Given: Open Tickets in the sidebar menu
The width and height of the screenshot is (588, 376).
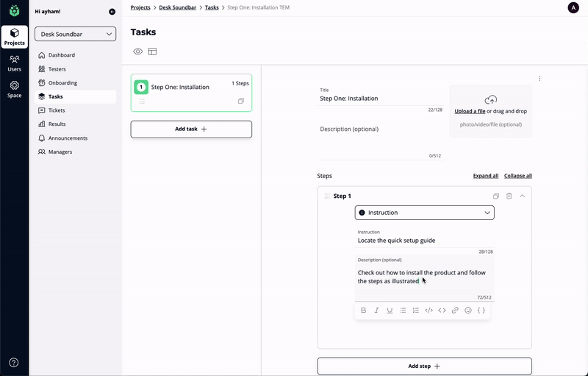Looking at the screenshot, I should (x=57, y=110).
